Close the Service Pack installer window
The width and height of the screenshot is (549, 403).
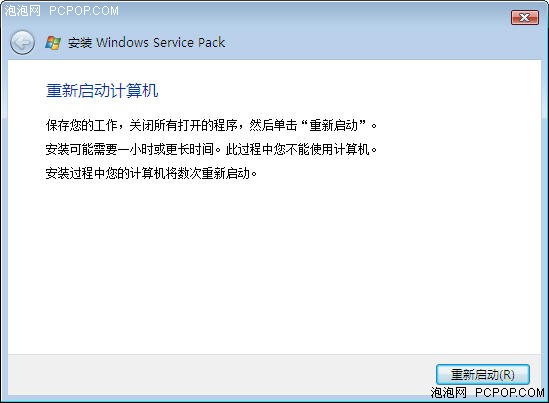[x=524, y=17]
